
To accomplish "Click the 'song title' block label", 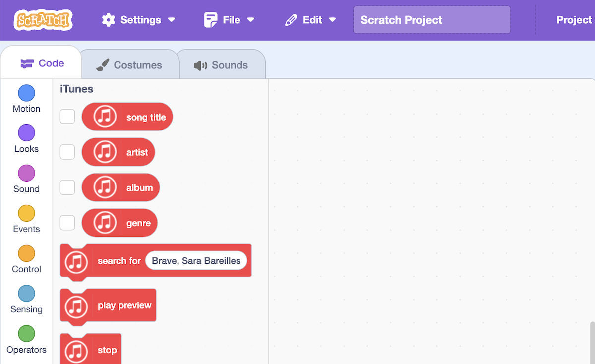I will click(146, 117).
